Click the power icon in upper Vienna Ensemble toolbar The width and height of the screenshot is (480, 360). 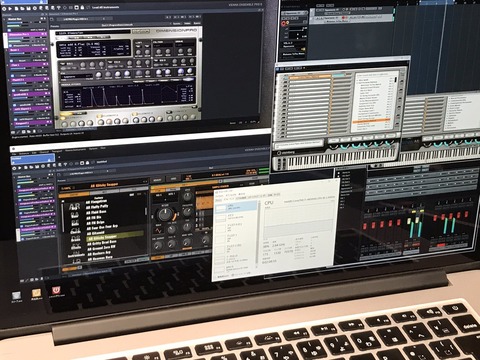[5, 8]
